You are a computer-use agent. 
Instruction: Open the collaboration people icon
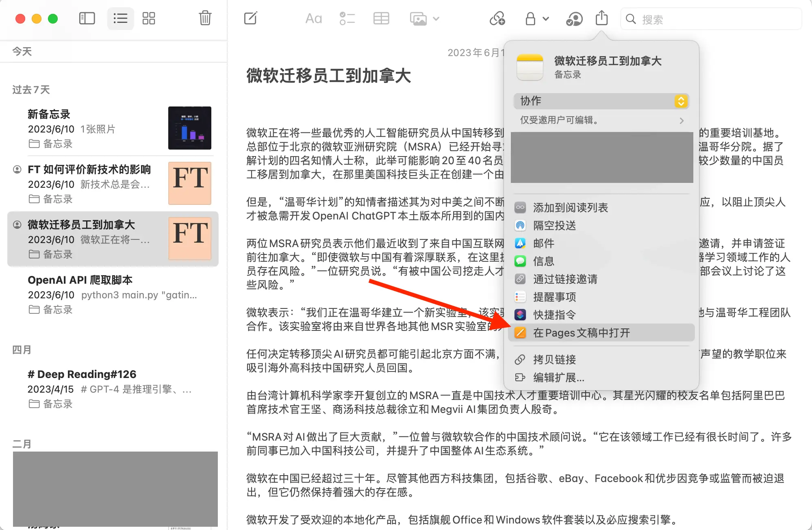tap(574, 19)
